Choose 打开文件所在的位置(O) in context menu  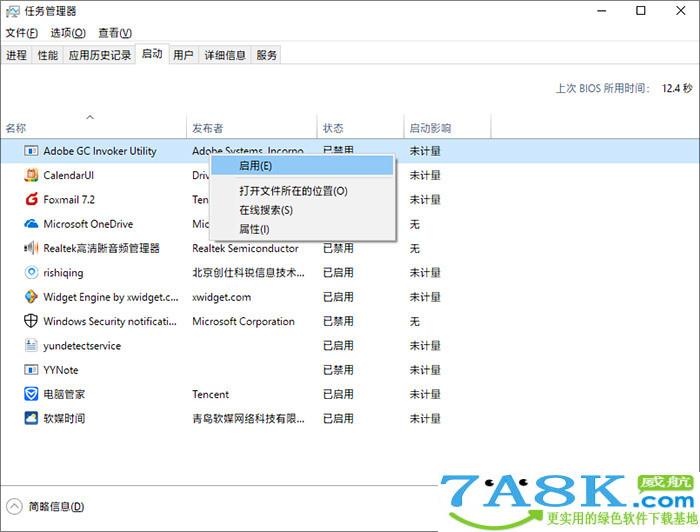point(302,191)
